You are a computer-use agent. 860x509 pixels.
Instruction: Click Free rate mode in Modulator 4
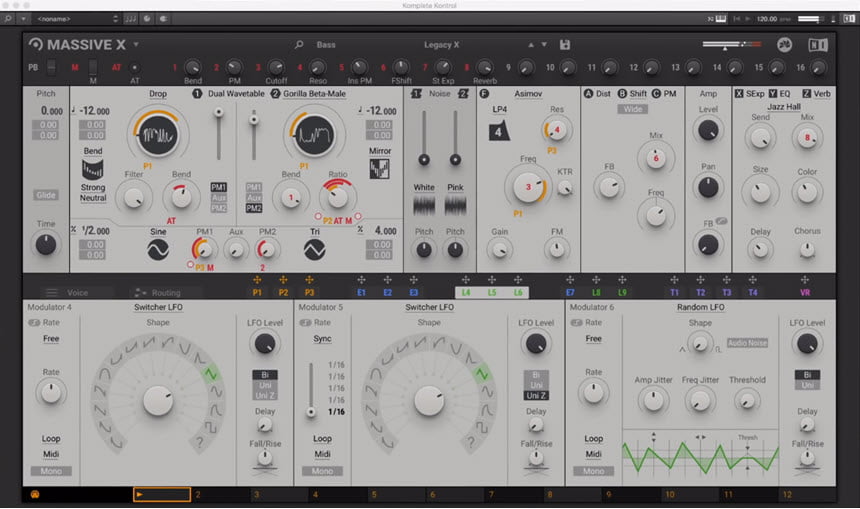click(51, 338)
